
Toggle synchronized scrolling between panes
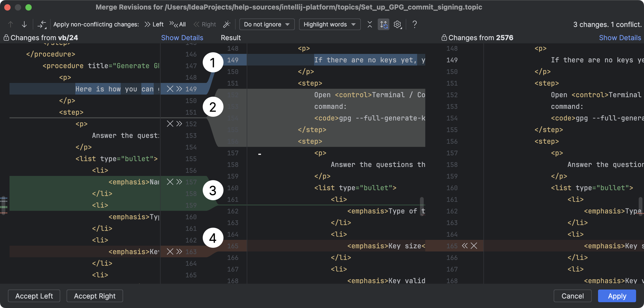(x=383, y=24)
